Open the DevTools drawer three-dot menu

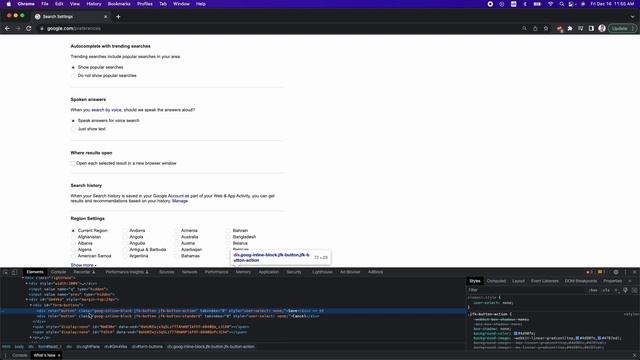point(6,356)
